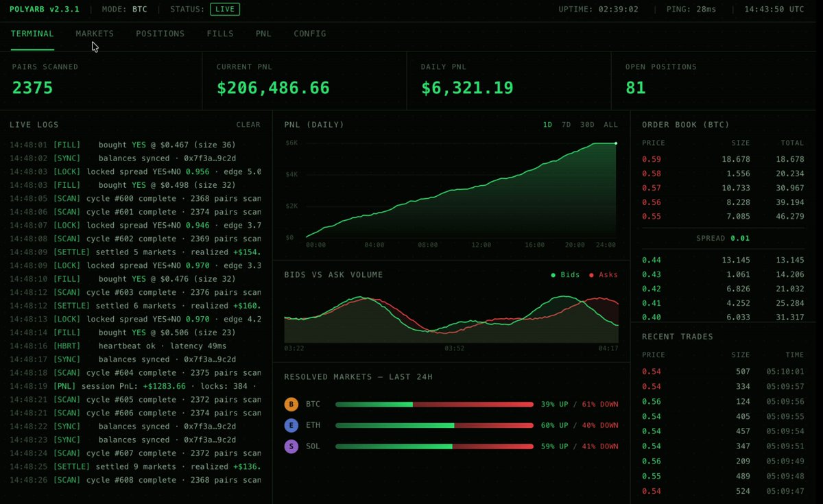Click the SOL resolved markets progress bar
The image size is (823, 504).
[x=434, y=446]
